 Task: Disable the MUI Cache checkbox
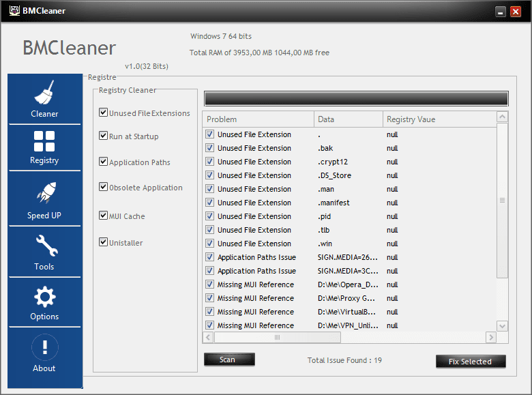pyautogui.click(x=103, y=216)
